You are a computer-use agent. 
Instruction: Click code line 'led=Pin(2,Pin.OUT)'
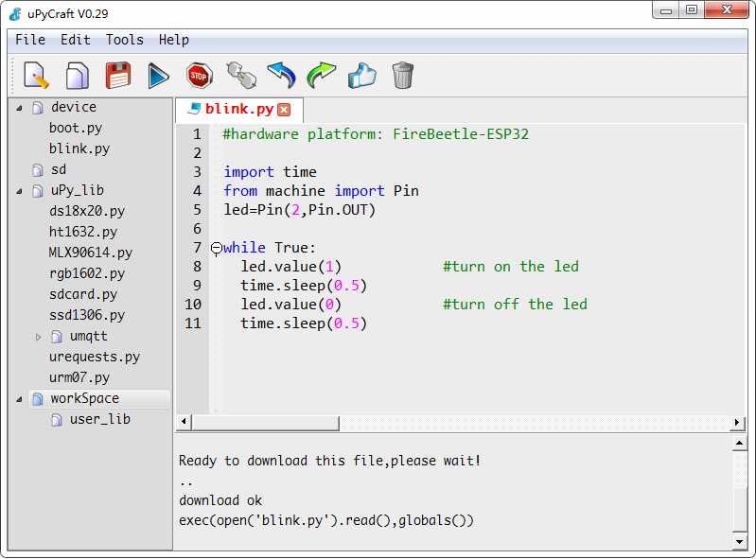point(299,210)
